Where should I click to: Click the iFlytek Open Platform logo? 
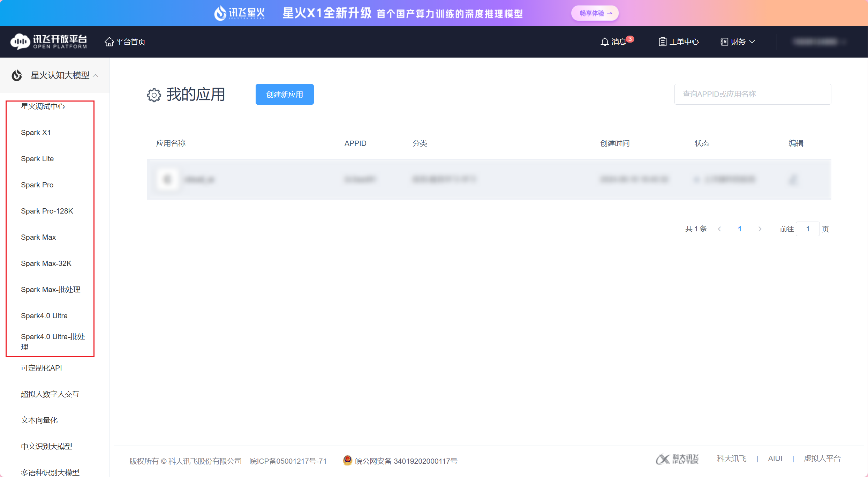tap(49, 42)
